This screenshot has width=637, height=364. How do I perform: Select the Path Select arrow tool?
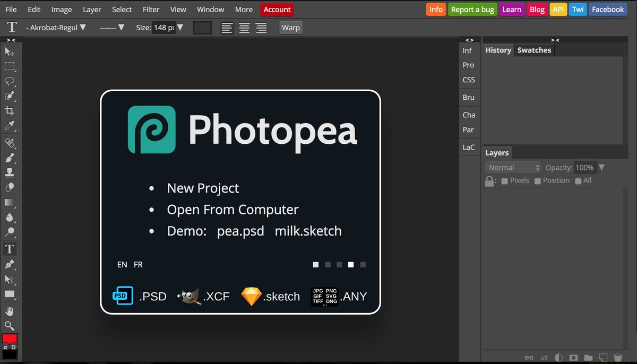coord(10,279)
